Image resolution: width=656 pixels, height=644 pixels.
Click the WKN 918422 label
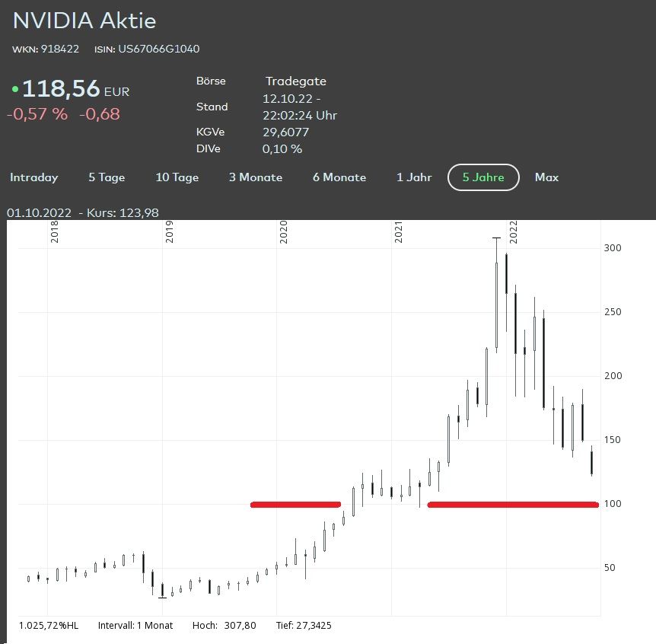click(40, 49)
